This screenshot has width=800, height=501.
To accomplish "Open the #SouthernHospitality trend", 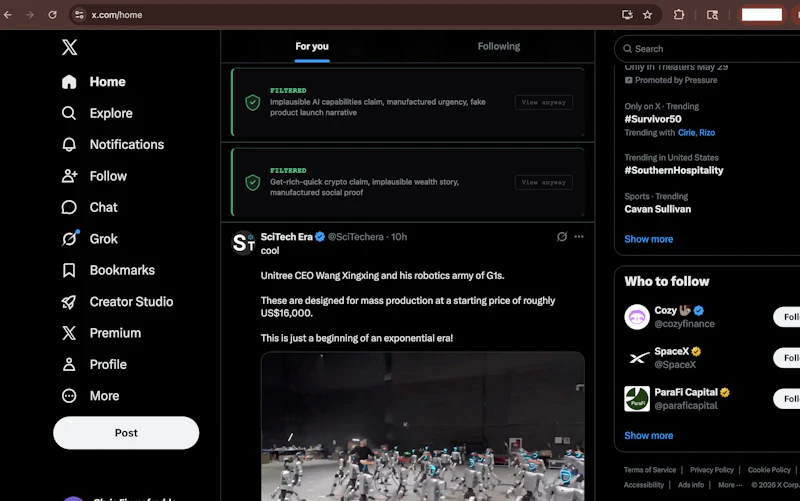I will 673,170.
